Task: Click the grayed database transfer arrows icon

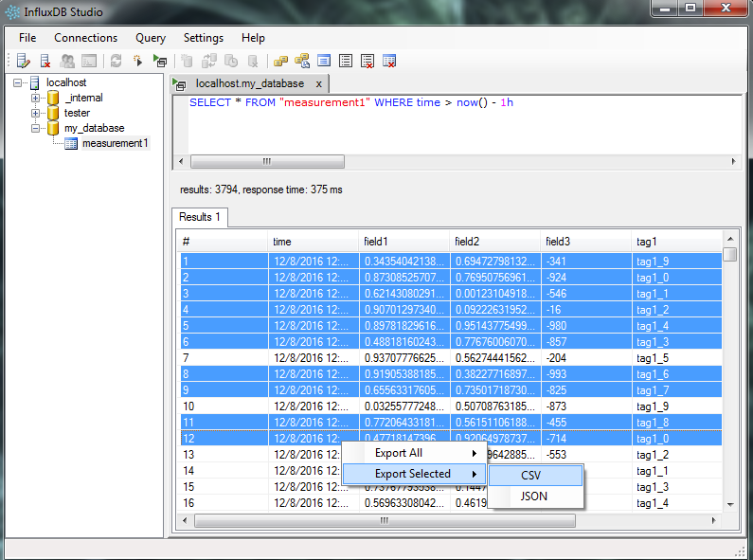Action: click(209, 61)
